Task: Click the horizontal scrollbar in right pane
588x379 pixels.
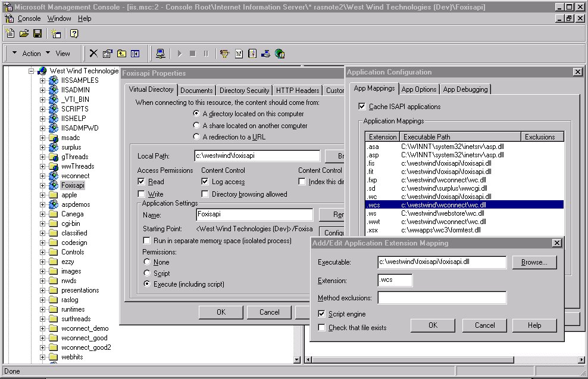Action: 412,359
